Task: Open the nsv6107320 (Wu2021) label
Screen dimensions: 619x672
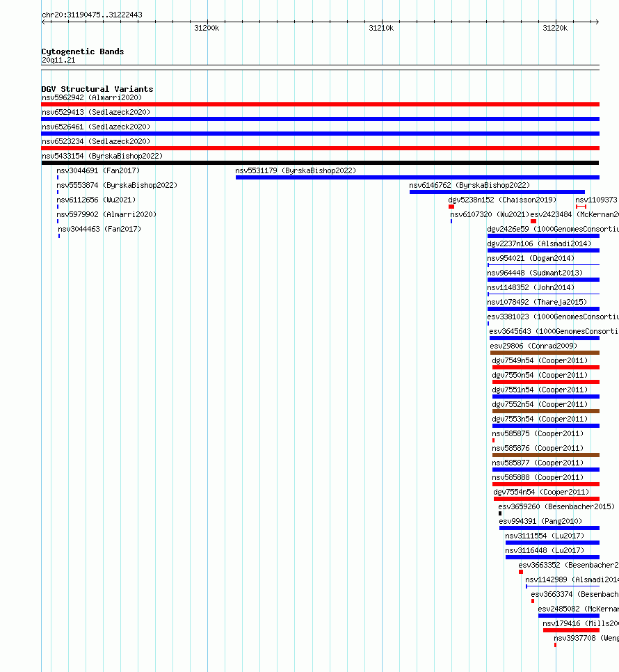Action: pos(490,214)
